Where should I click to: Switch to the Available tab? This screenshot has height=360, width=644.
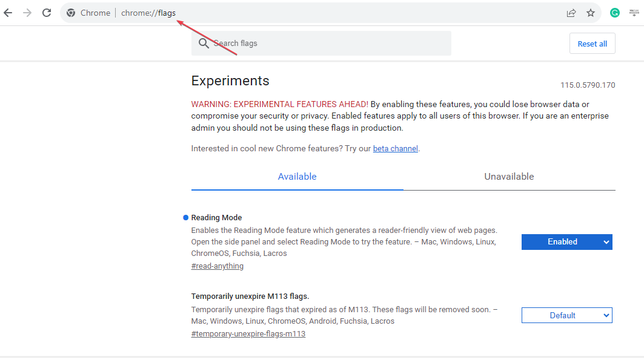[297, 177]
